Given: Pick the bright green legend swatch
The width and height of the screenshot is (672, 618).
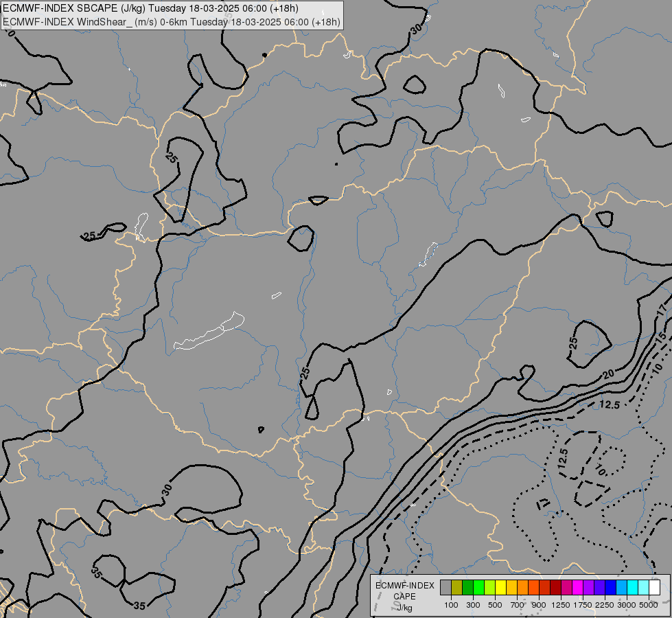Looking at the screenshot, I should tap(478, 588).
